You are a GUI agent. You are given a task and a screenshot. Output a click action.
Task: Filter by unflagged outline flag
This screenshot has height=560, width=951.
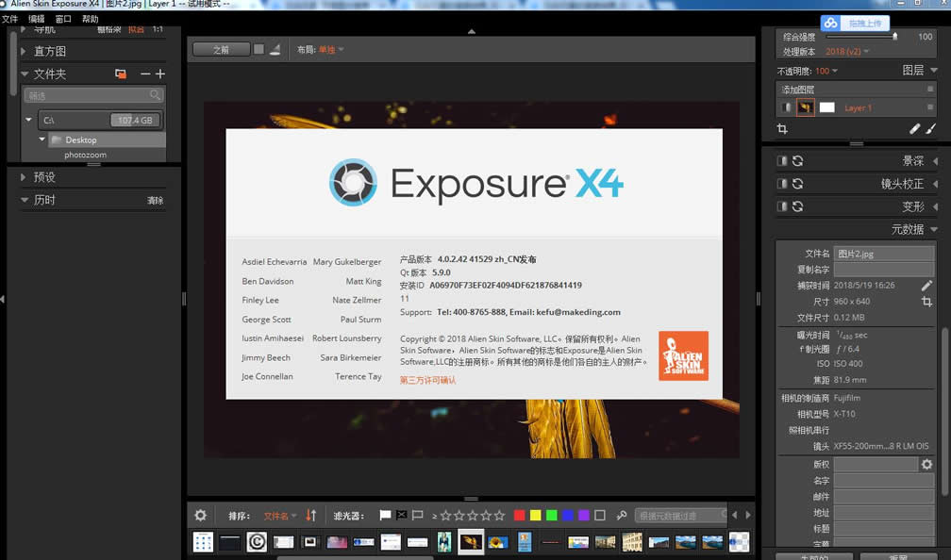(417, 515)
